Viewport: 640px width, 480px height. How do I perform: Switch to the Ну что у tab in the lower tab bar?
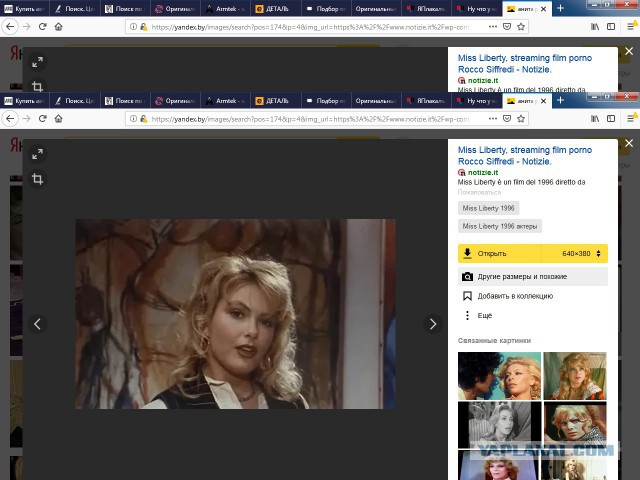476,101
